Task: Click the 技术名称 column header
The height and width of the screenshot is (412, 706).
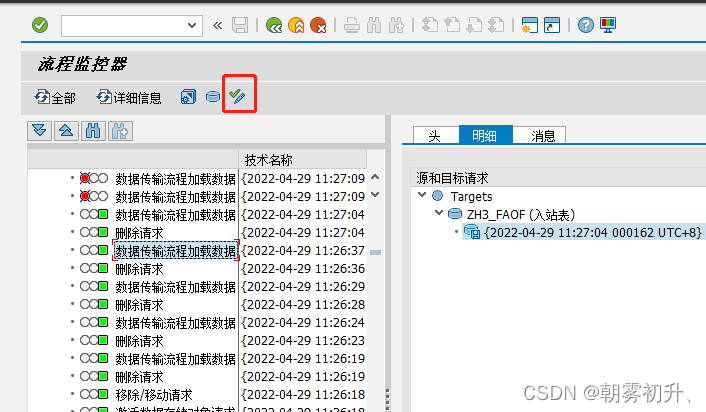Action: point(302,159)
